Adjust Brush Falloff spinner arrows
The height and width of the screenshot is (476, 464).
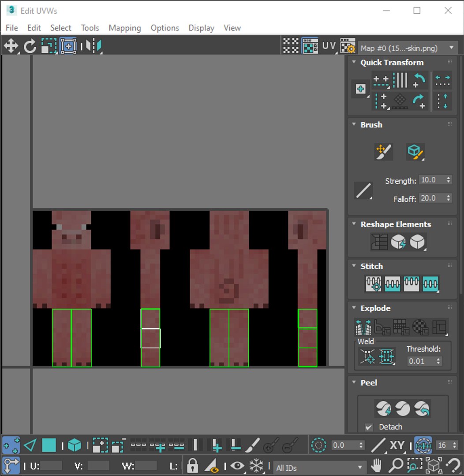click(x=448, y=198)
